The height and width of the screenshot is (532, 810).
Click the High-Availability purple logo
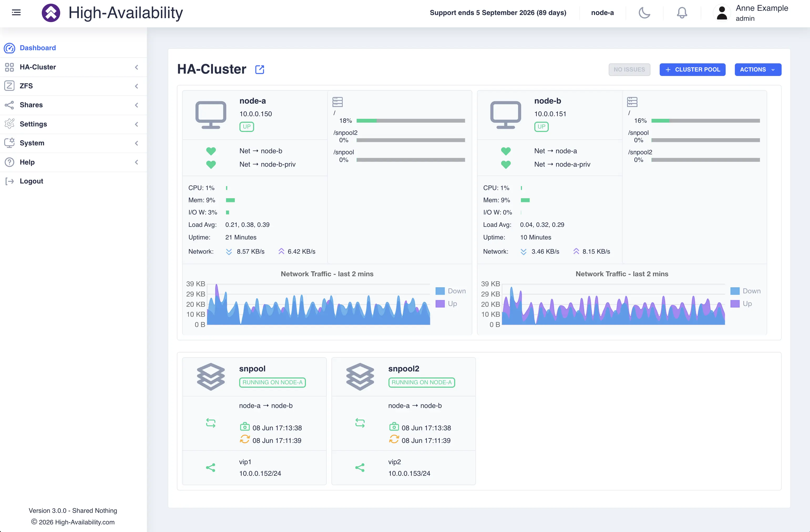coord(51,13)
